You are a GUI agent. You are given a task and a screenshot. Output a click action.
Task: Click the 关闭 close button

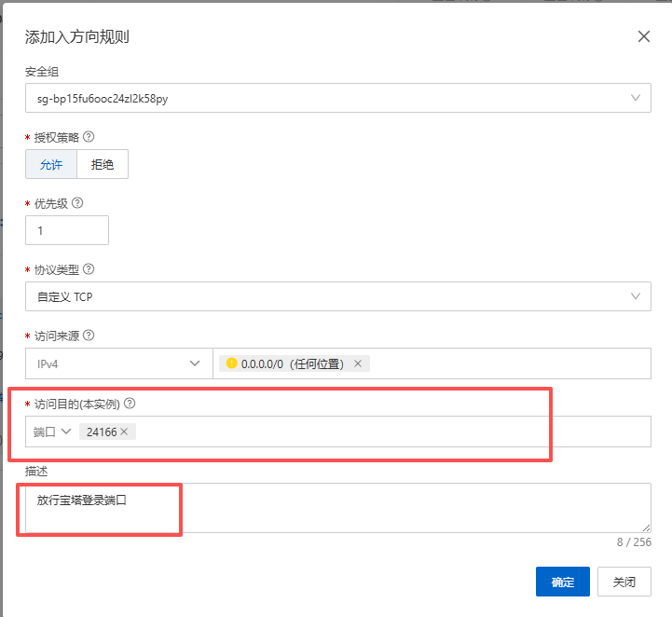coord(624,582)
